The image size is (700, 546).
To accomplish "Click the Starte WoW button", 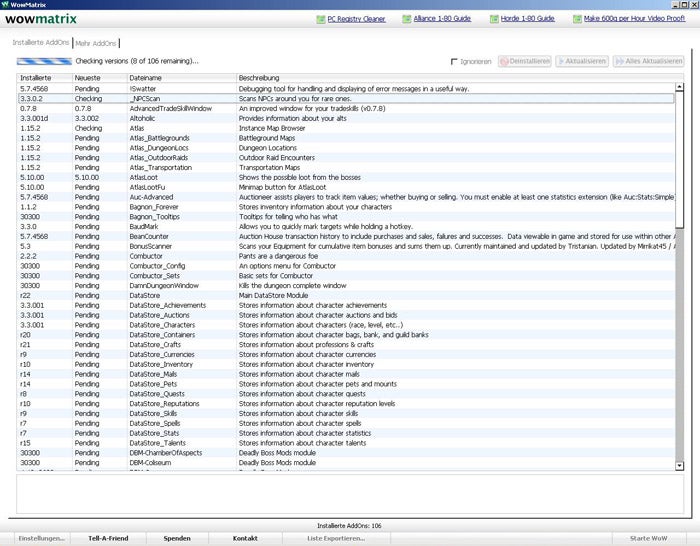I will pos(648,538).
